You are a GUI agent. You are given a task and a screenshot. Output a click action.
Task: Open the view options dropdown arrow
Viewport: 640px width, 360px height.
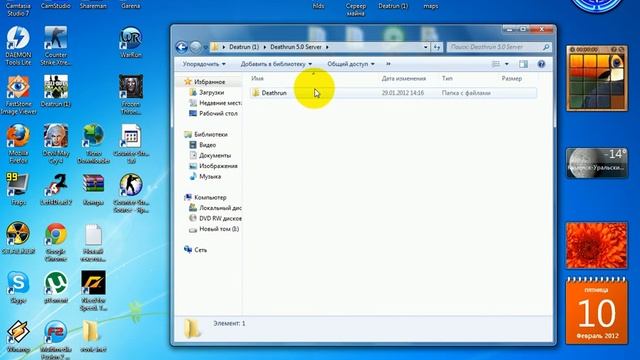pos(507,64)
